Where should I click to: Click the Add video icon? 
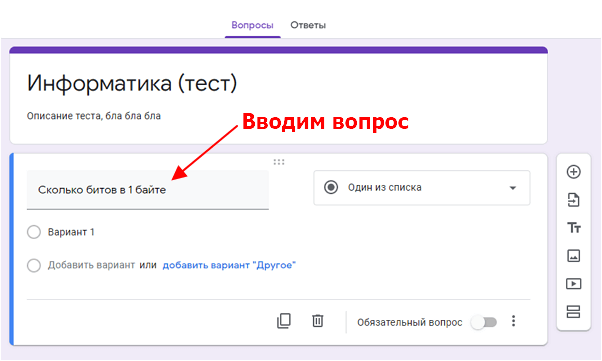pyautogui.click(x=574, y=284)
